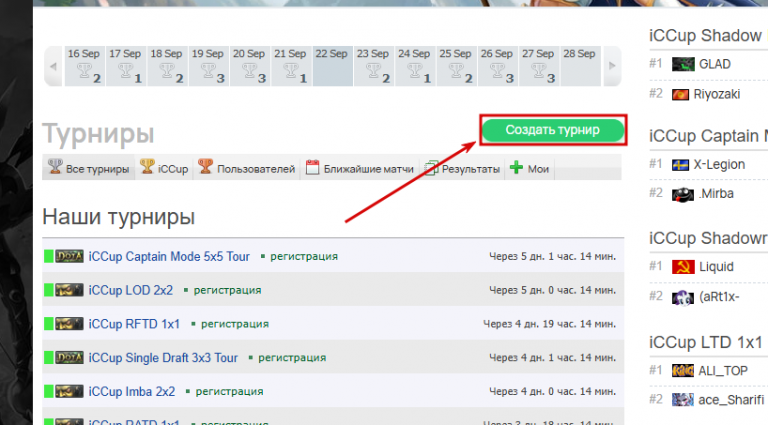Pick 19 Sep date cell
This screenshot has width=768, height=425.
pos(208,66)
